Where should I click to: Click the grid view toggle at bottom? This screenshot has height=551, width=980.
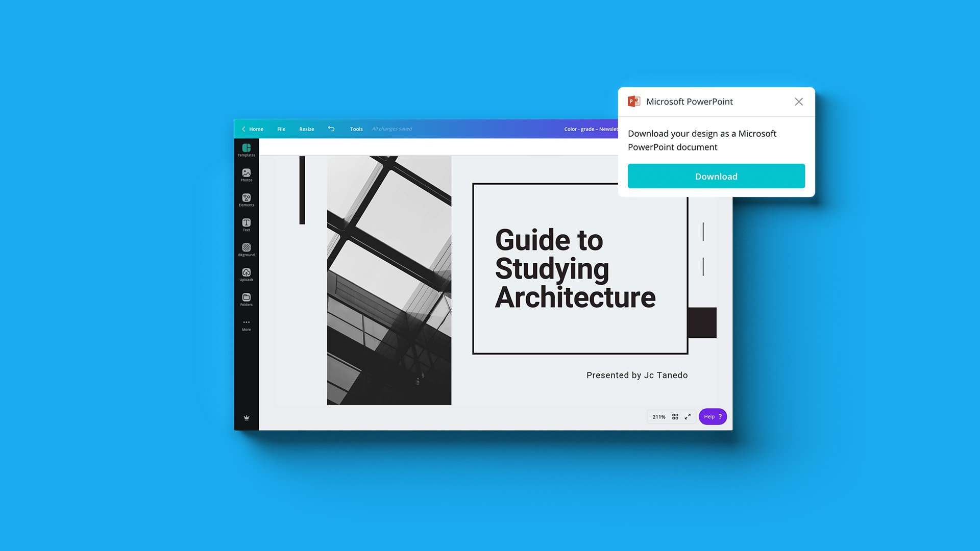coord(675,416)
